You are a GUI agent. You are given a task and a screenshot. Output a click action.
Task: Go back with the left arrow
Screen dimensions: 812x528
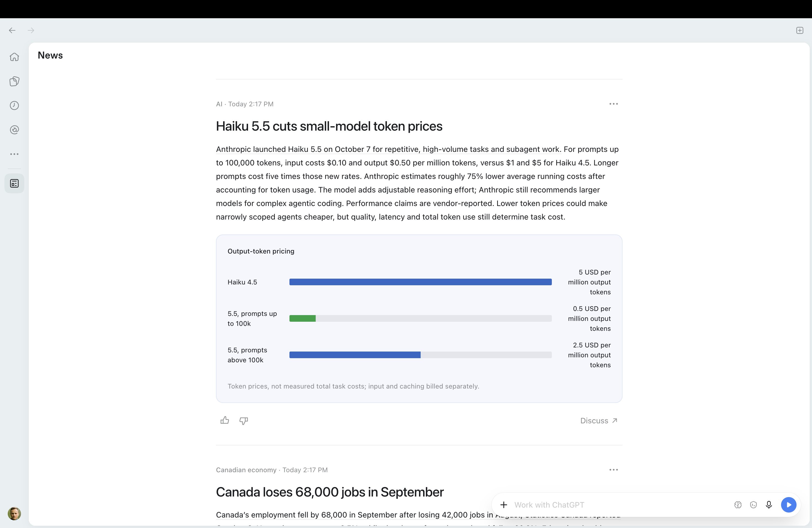click(12, 30)
